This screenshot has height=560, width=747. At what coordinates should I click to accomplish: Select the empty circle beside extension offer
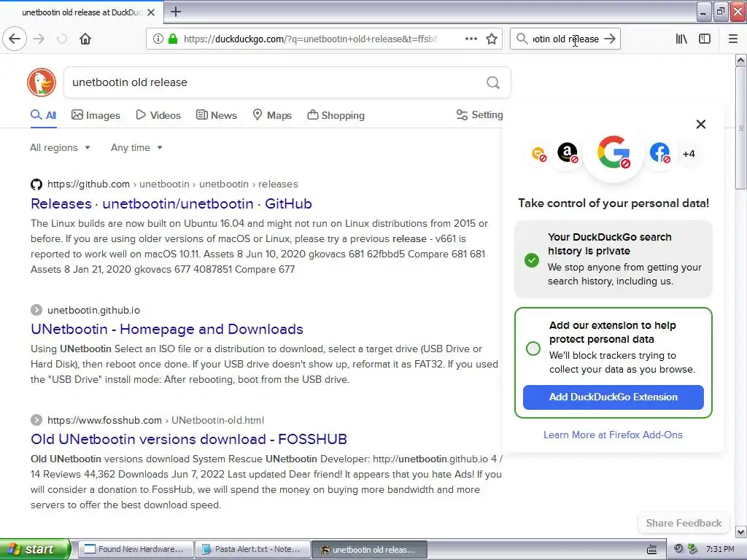point(533,348)
